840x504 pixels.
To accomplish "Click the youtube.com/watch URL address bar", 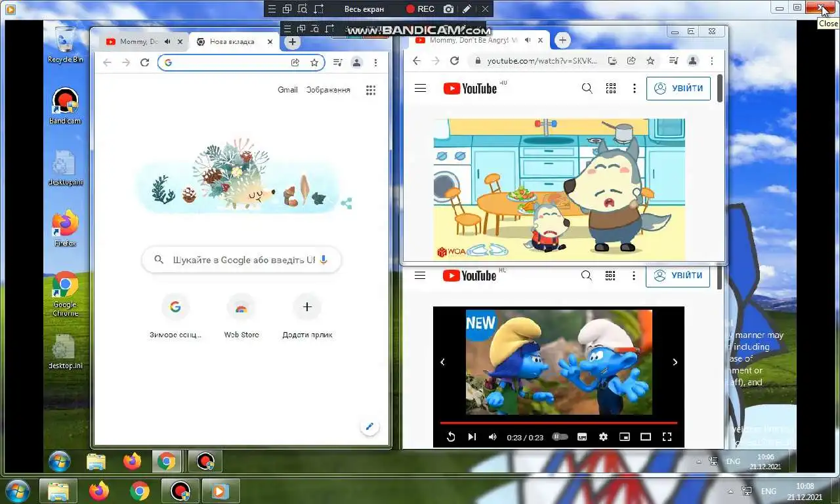I will click(x=542, y=60).
